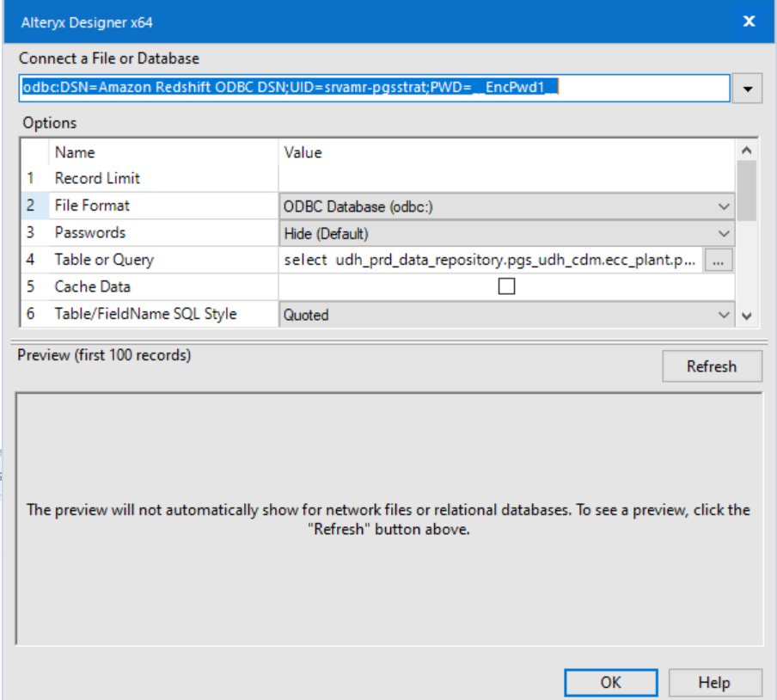
Task: Click the scrollbar down arrow in Options
Action: coord(747,316)
